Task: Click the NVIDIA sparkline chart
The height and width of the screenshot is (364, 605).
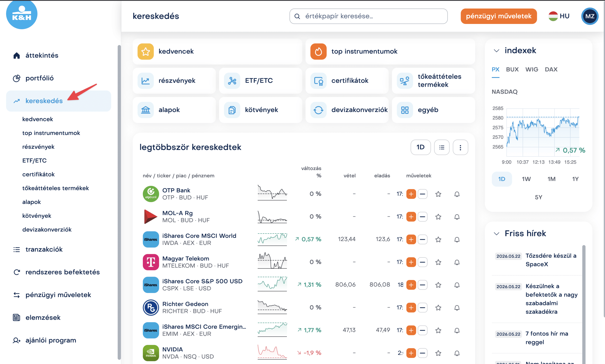Action: (x=272, y=352)
